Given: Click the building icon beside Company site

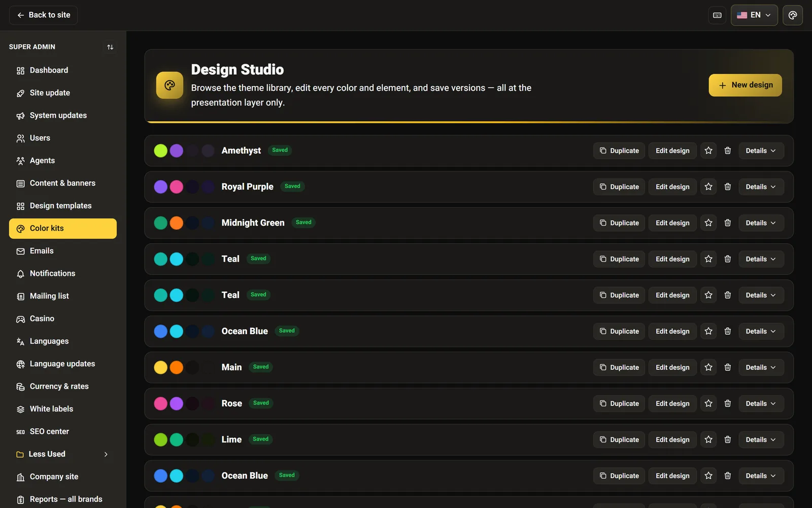Looking at the screenshot, I should [x=20, y=477].
